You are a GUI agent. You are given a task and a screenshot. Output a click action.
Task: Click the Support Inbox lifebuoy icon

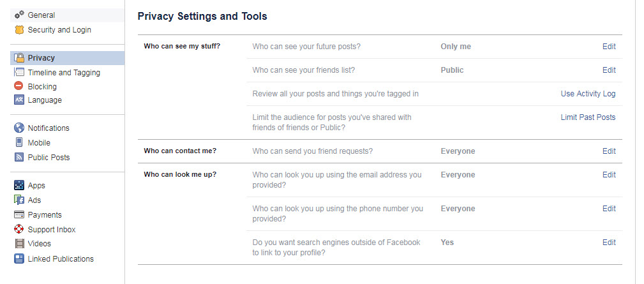pyautogui.click(x=19, y=230)
